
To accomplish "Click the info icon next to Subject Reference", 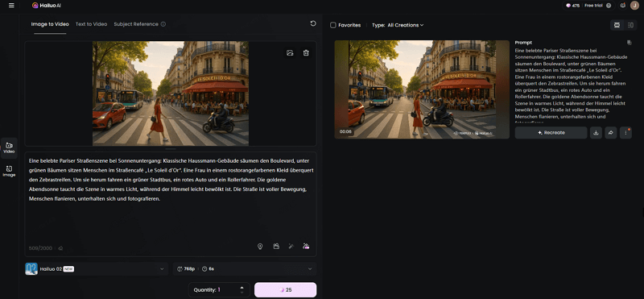I will click(x=163, y=24).
